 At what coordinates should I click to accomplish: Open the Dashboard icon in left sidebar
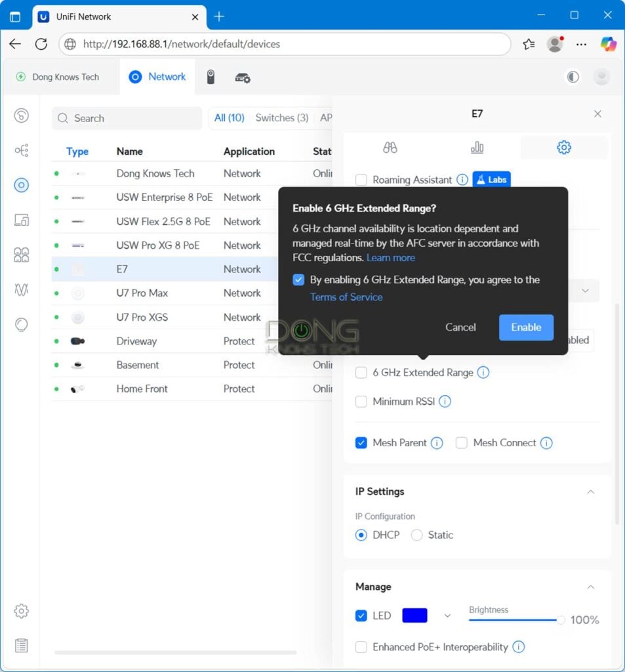21,115
